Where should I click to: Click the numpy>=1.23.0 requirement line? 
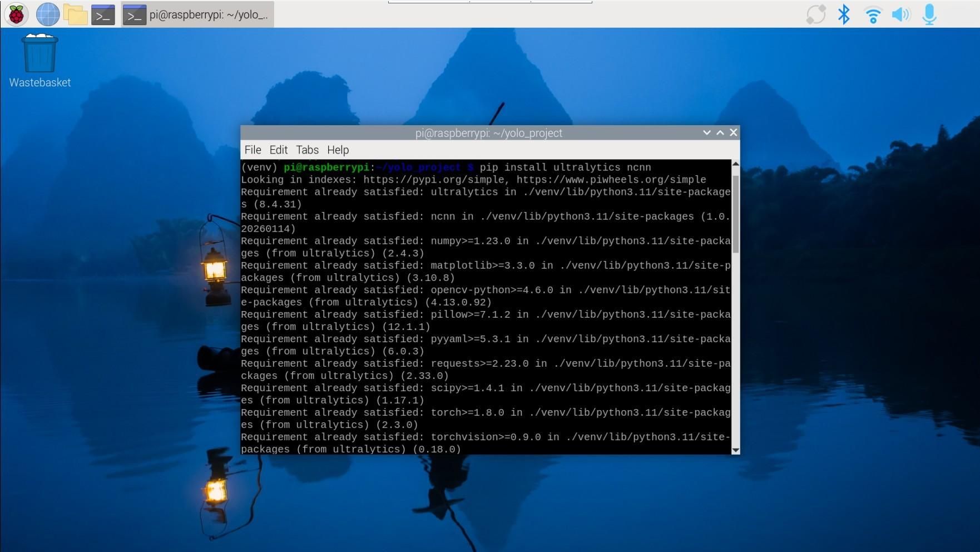click(x=486, y=247)
